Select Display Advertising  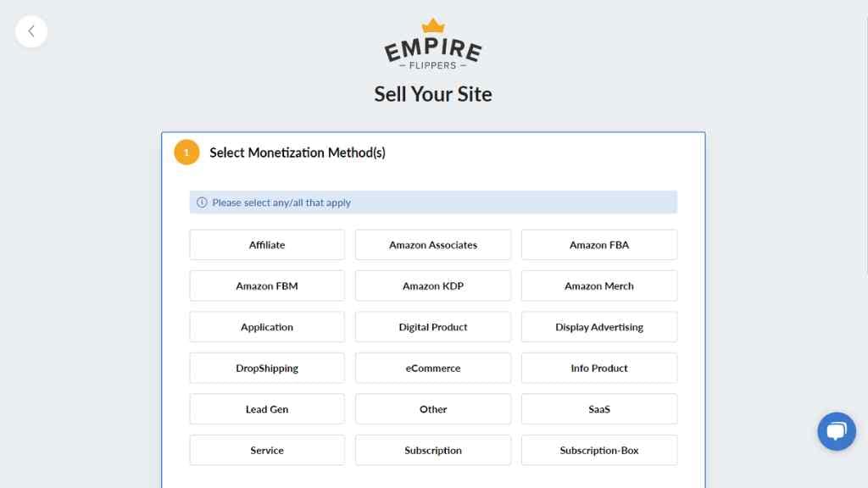click(x=598, y=326)
